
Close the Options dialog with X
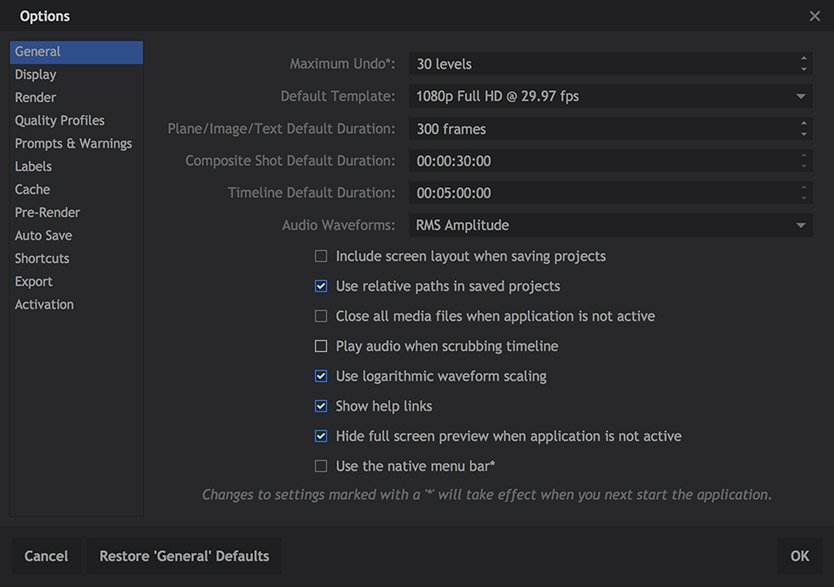815,16
